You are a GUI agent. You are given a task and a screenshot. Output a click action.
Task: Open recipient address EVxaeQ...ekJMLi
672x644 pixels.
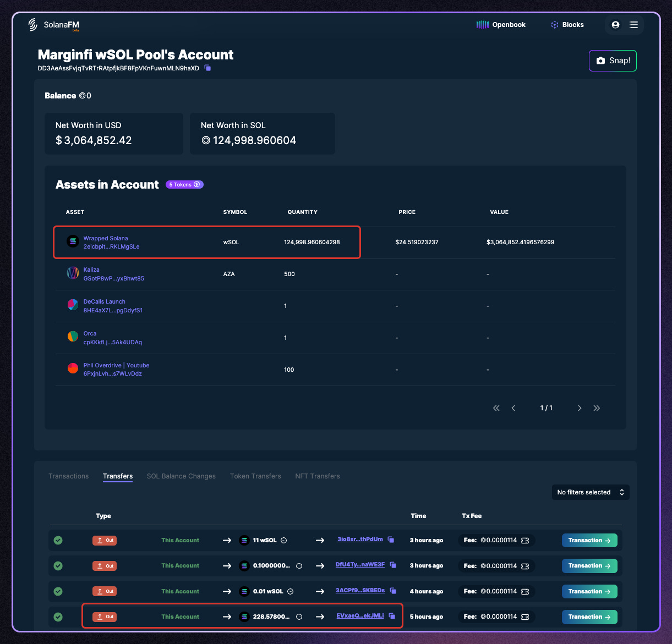coord(360,616)
